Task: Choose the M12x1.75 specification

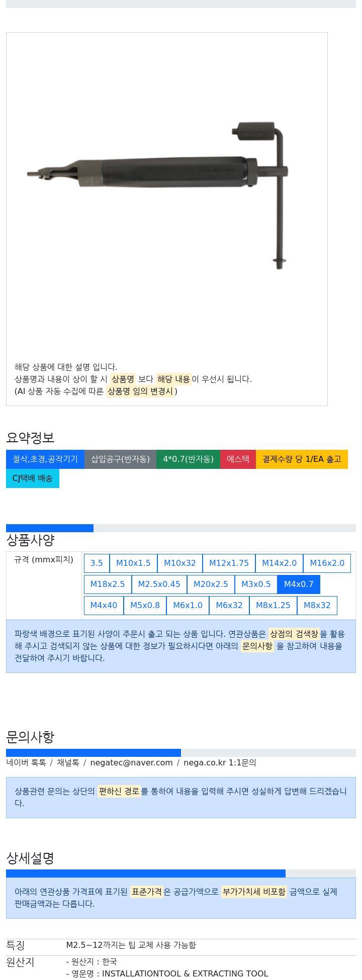Action: coord(229,563)
